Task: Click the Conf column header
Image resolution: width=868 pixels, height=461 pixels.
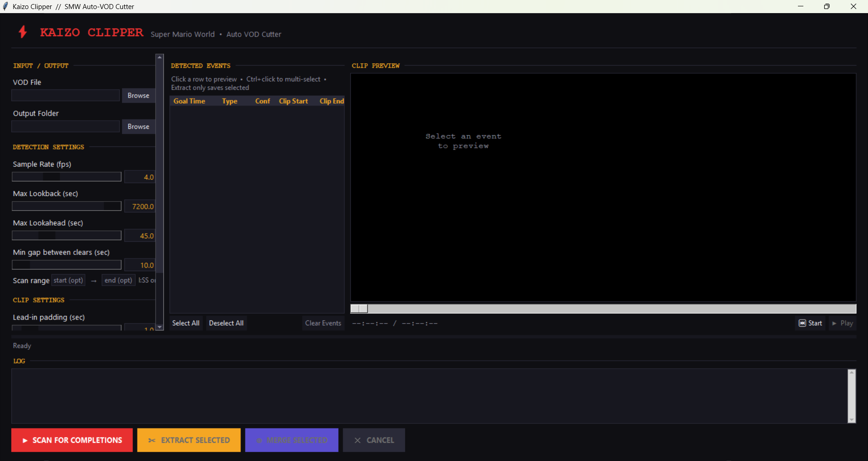Action: pos(262,101)
